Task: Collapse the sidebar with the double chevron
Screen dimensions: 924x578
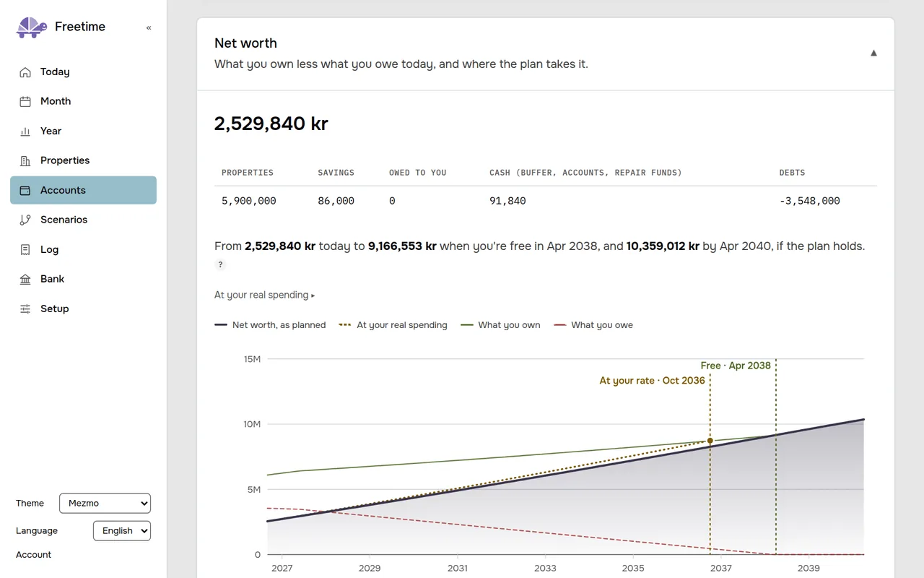Action: click(149, 27)
